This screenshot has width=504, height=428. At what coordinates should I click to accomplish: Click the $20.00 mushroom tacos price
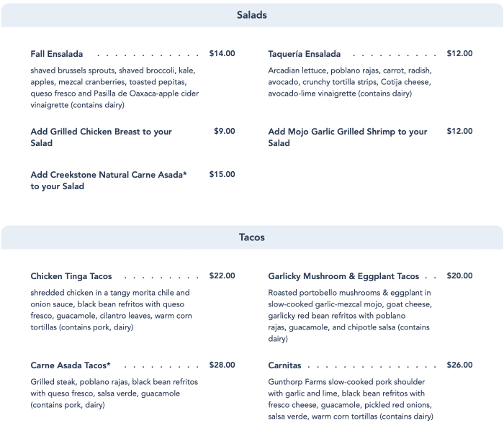point(459,276)
